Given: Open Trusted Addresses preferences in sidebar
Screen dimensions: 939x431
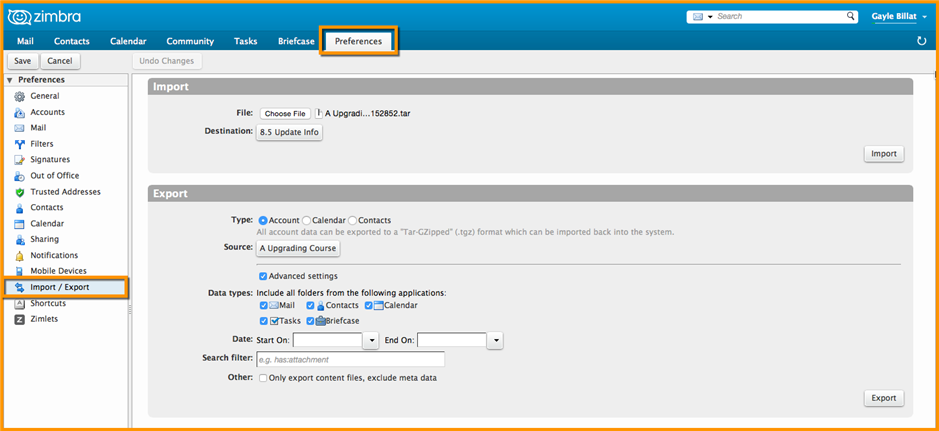Looking at the screenshot, I should click(x=66, y=192).
